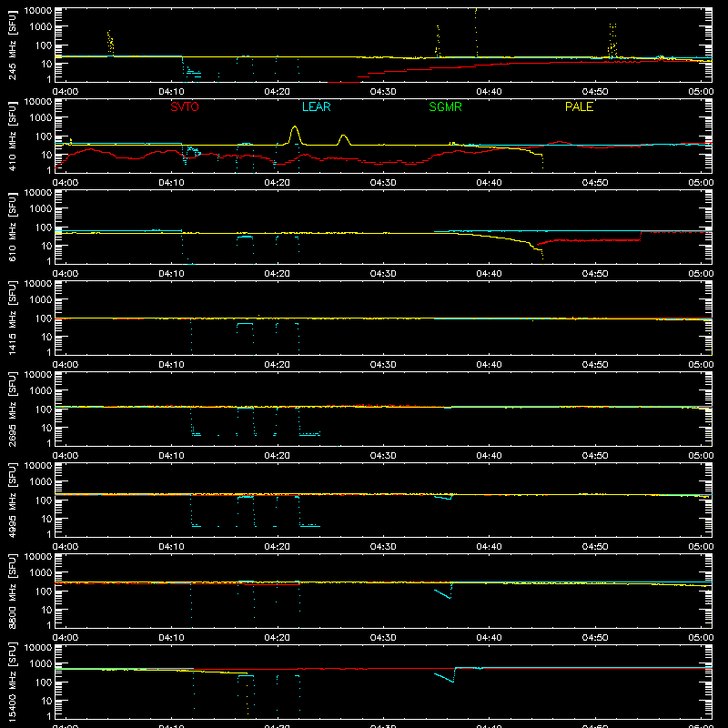
Task: Click the 10 tick of the 1415 MHz plot
Action: [x=46, y=337]
